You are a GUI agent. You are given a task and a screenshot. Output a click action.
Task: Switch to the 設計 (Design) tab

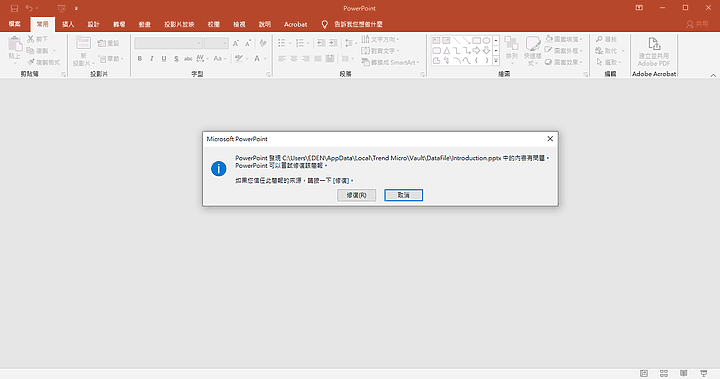[x=94, y=24]
